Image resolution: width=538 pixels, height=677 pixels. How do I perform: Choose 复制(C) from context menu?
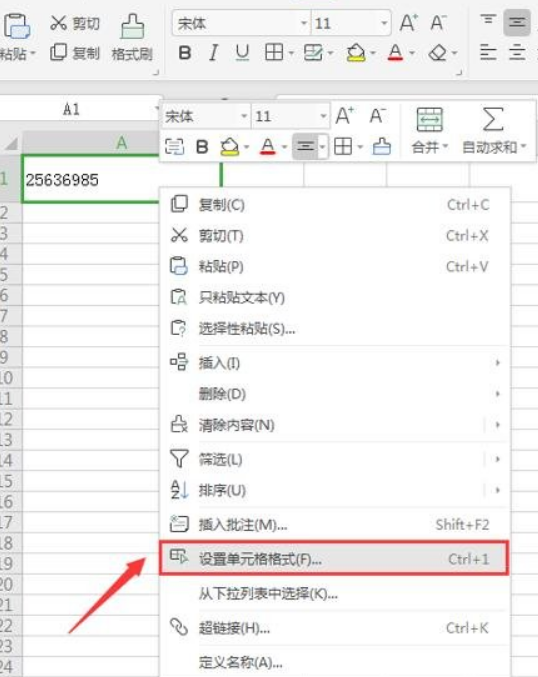pyautogui.click(x=335, y=204)
